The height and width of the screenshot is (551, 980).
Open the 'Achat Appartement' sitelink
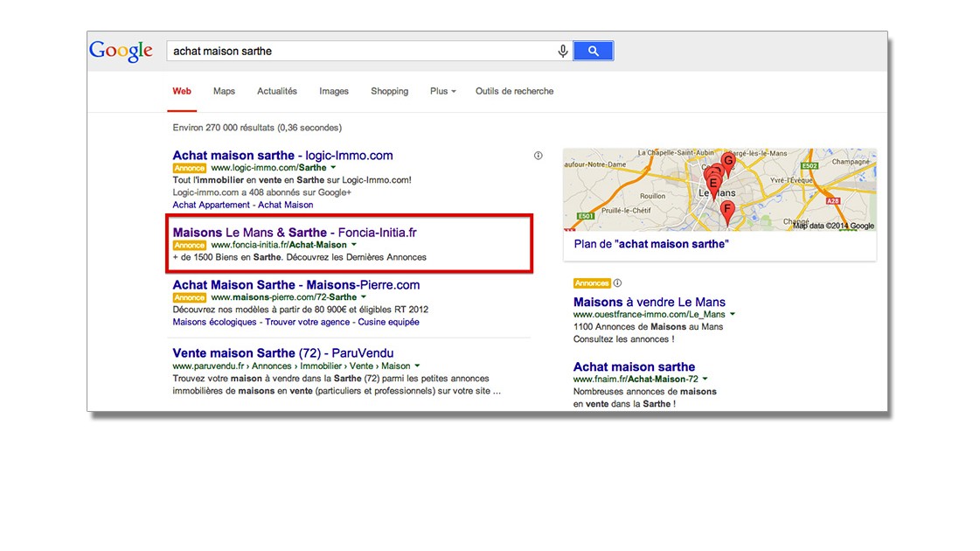pyautogui.click(x=212, y=206)
